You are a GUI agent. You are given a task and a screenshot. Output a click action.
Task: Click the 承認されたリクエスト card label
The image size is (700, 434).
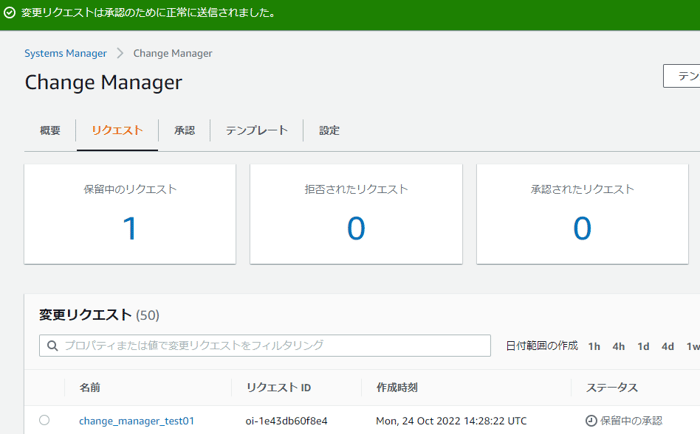pyautogui.click(x=583, y=189)
